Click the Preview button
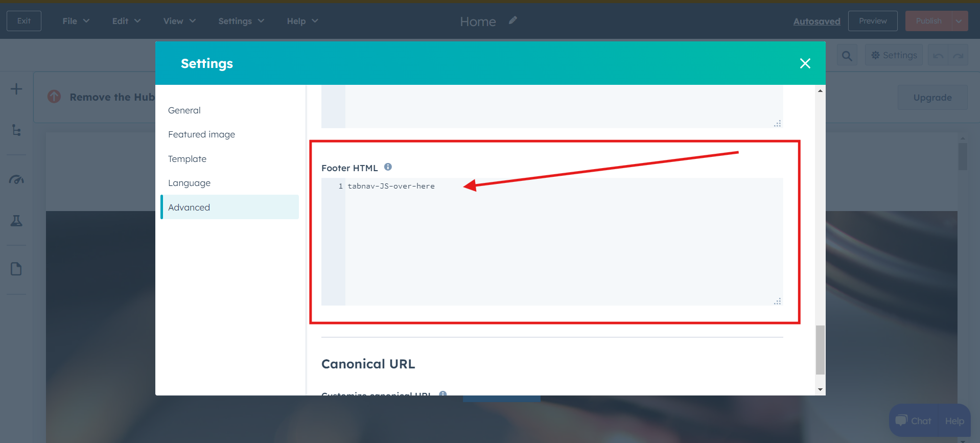 coord(872,21)
